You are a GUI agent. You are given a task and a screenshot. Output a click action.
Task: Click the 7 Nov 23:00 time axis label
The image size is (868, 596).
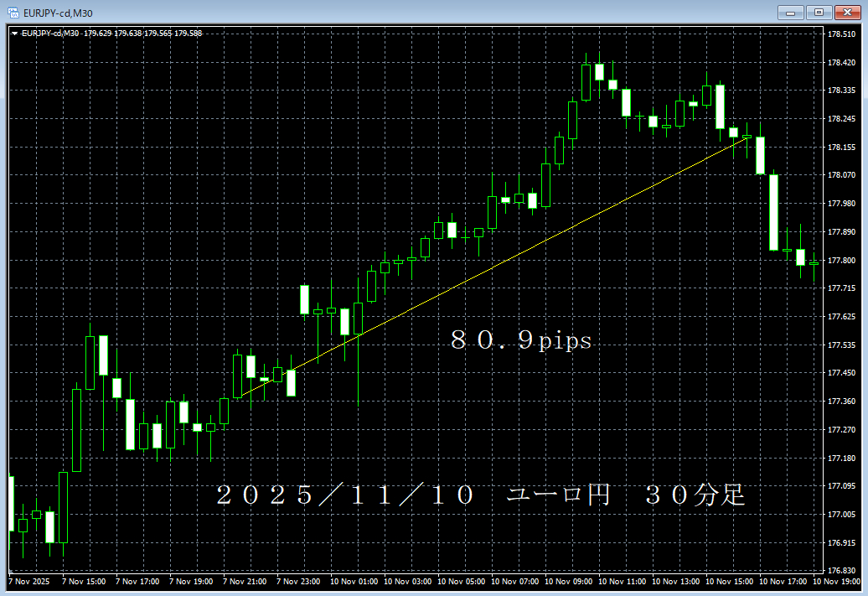(x=298, y=582)
